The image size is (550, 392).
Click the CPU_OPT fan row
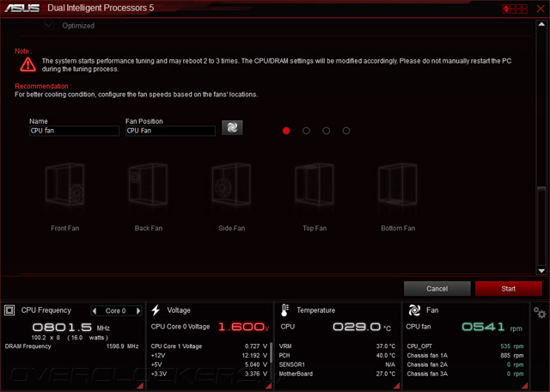coord(465,346)
